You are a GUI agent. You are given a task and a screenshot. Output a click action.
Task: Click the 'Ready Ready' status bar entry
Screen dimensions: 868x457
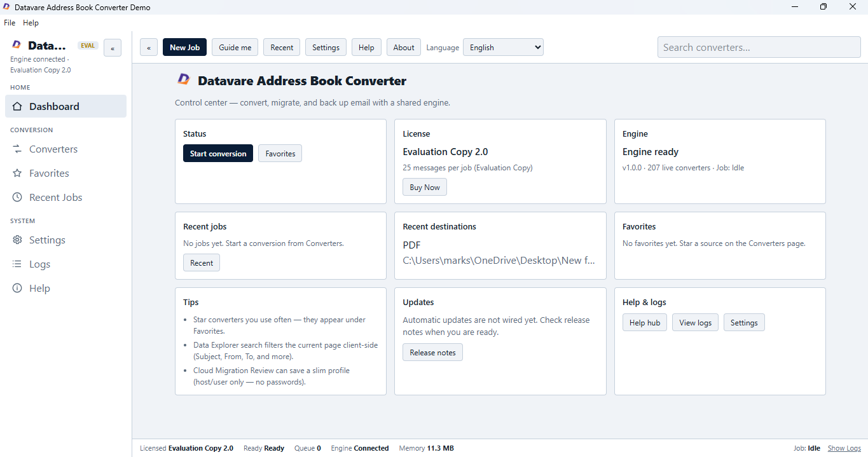pos(264,448)
